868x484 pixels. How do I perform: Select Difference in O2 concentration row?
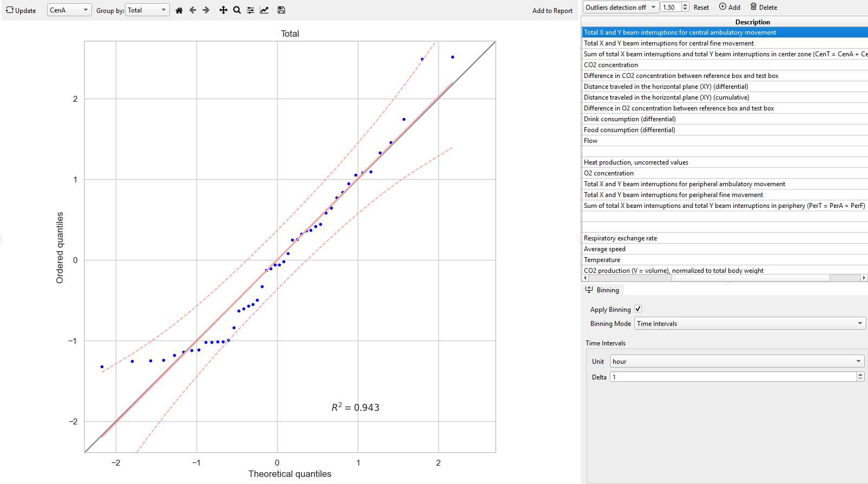[x=725, y=108]
